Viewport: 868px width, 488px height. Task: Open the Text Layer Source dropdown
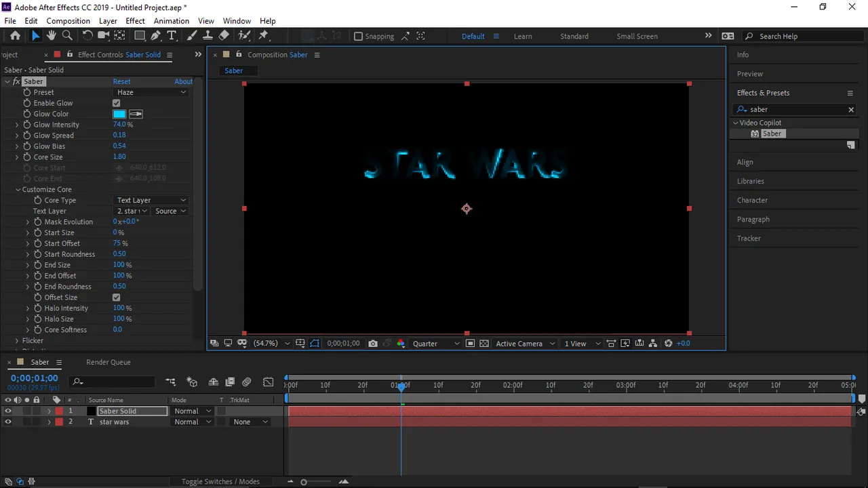tap(170, 211)
